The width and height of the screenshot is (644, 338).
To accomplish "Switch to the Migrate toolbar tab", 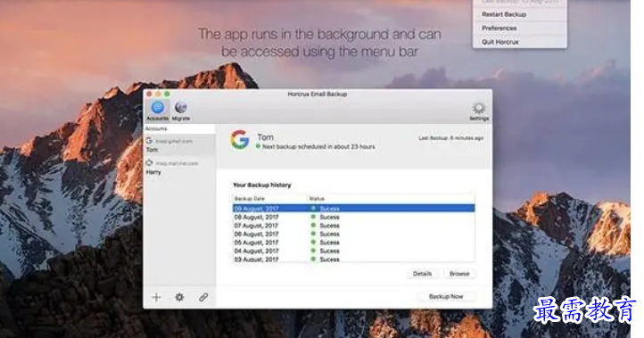I will point(181,111).
